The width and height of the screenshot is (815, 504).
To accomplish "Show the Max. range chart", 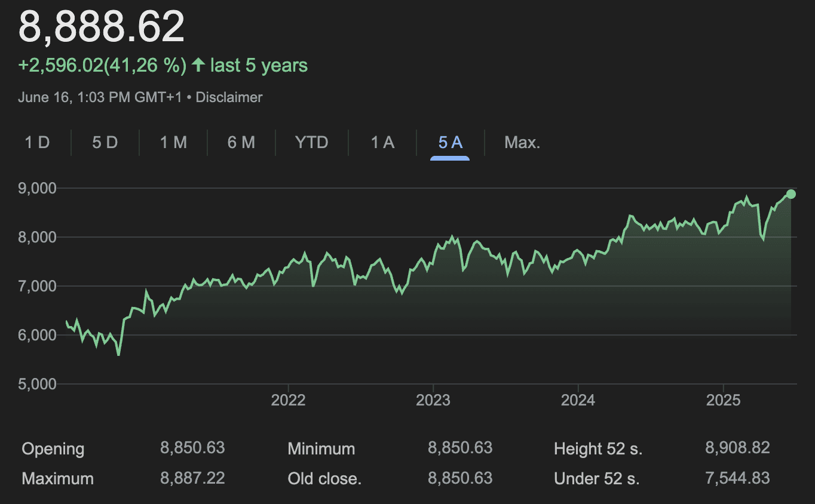I will pos(522,143).
